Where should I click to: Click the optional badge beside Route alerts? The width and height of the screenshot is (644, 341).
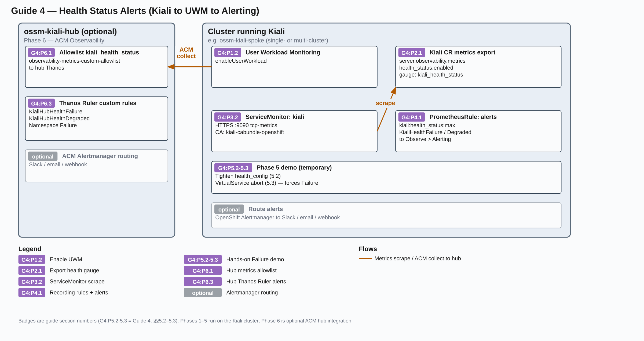[x=229, y=209]
